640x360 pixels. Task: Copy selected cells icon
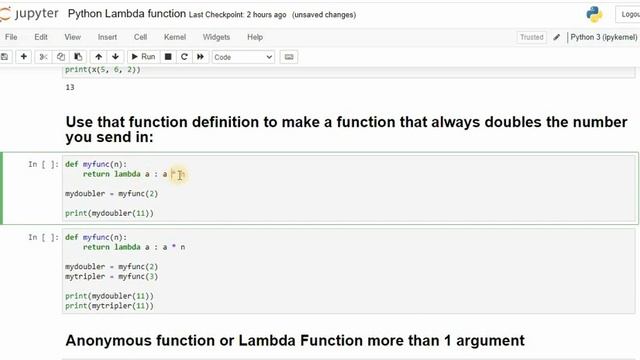(x=61, y=57)
